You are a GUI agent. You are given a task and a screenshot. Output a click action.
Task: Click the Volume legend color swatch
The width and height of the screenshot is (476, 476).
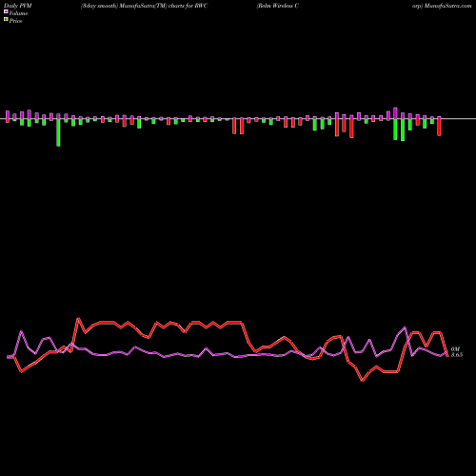[x=6, y=12]
